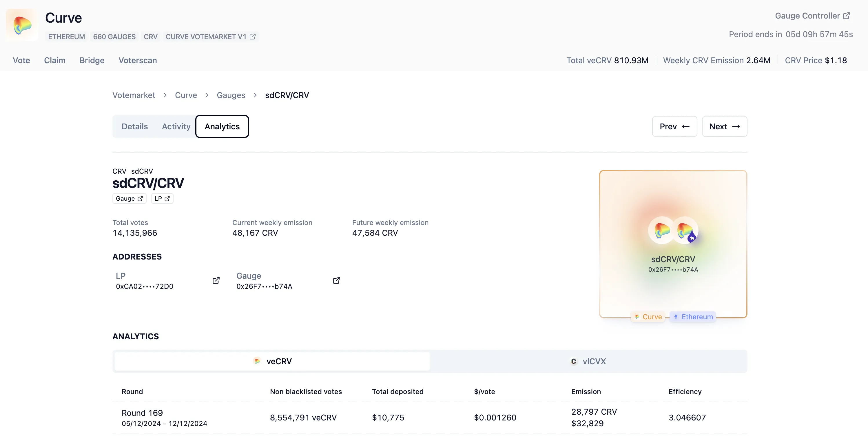868x439 pixels.
Task: Click the vlCVX tab logo icon
Action: (x=574, y=361)
